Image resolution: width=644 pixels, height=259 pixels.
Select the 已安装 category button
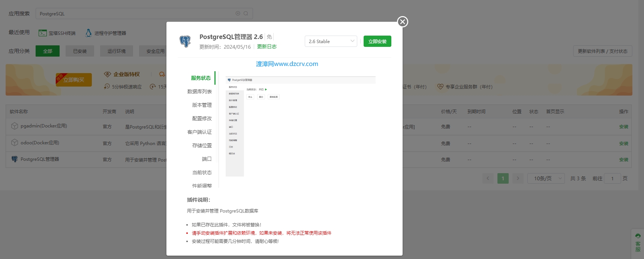click(80, 51)
